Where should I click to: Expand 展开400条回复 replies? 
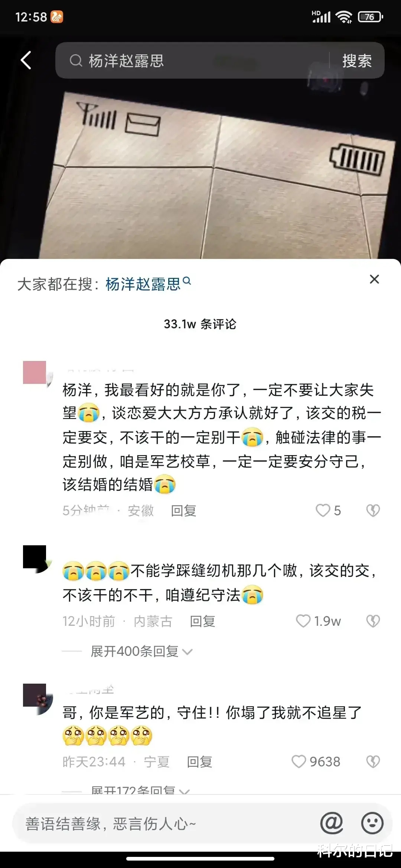(x=141, y=651)
